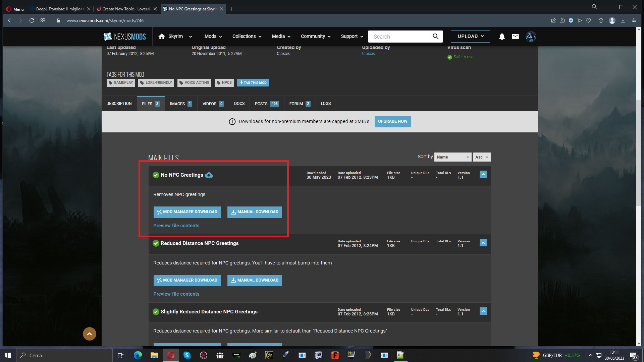Go back with browser back arrow

tap(9, 20)
